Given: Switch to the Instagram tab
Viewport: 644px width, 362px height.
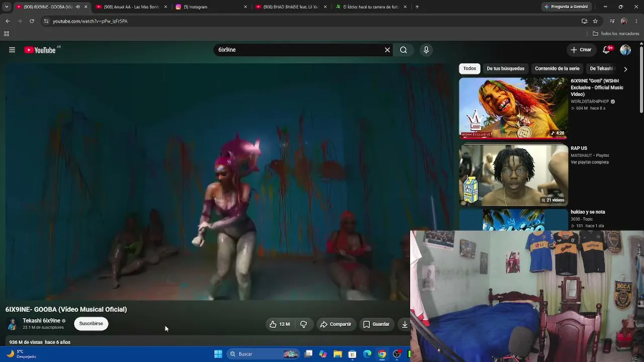Looking at the screenshot, I should 211,7.
